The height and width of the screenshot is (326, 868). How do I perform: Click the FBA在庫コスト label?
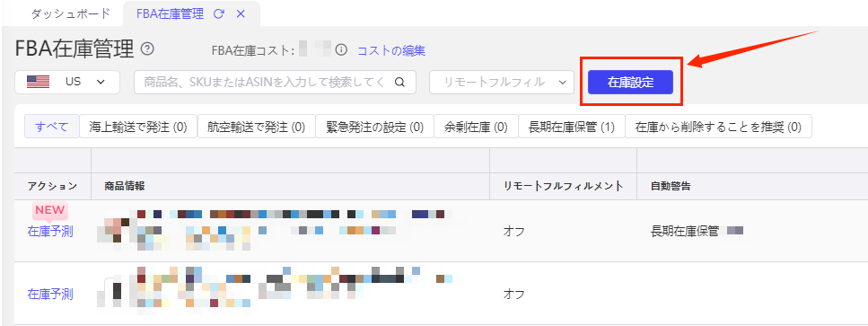coord(253,51)
